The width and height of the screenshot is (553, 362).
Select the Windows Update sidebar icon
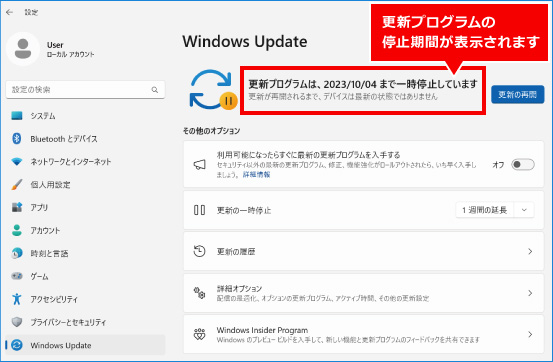(17, 345)
